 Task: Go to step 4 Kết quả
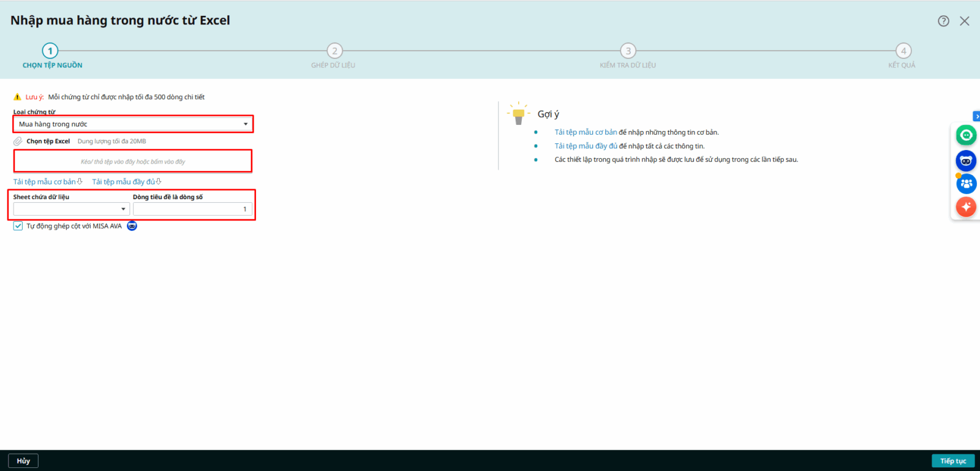pos(903,51)
